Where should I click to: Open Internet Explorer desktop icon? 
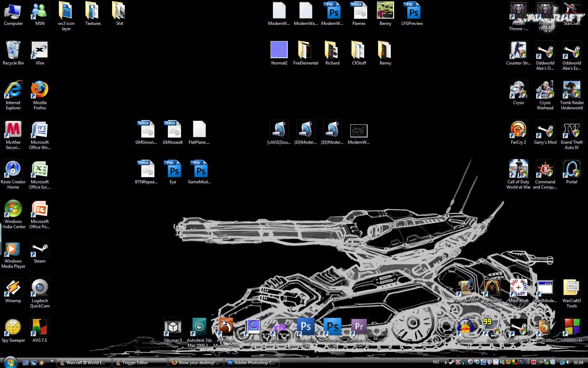(13, 95)
